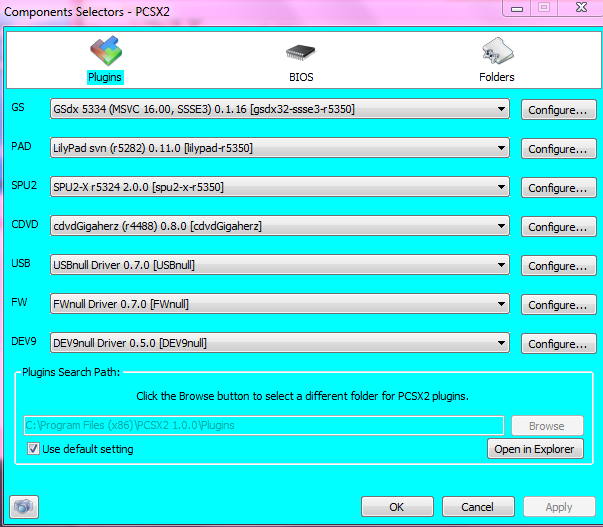This screenshot has height=527, width=603.
Task: Click the Folders icon
Action: click(498, 51)
